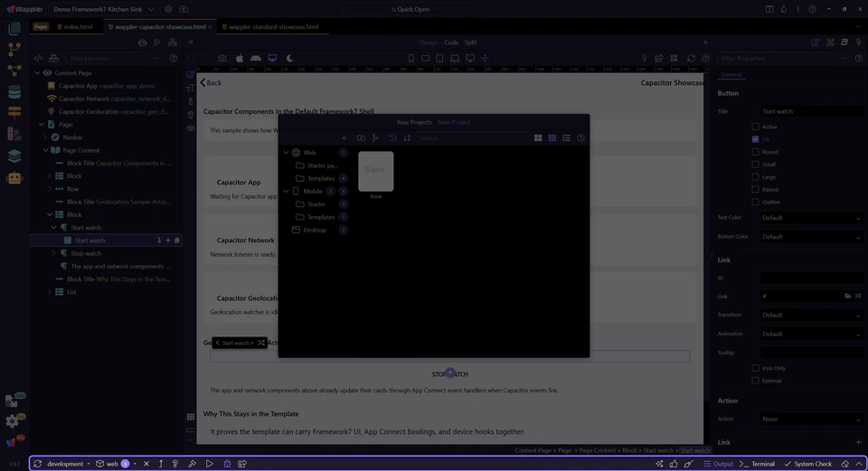Enable the Large checkbox
Screen dimensions: 868x471
(755, 177)
